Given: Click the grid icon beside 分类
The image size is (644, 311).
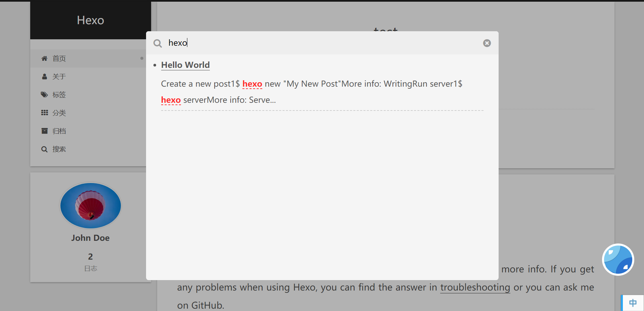Looking at the screenshot, I should [x=44, y=113].
